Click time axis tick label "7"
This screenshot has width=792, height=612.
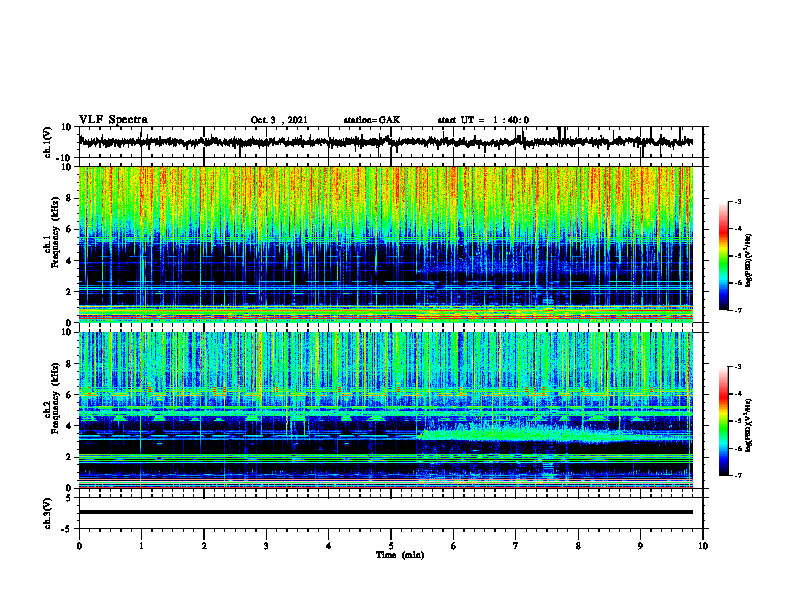click(x=516, y=546)
